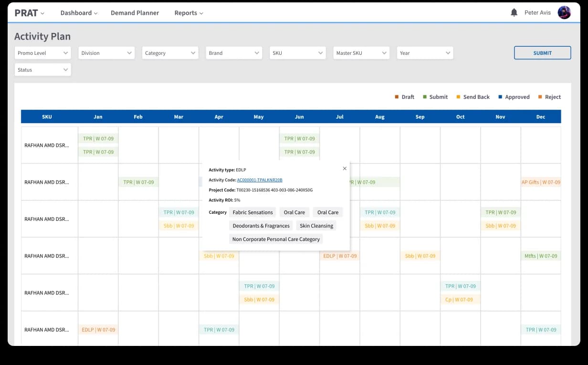Screen dimensions: 588x365
Task: Open Sbb | W 07-09 activity in November
Action: click(x=500, y=226)
